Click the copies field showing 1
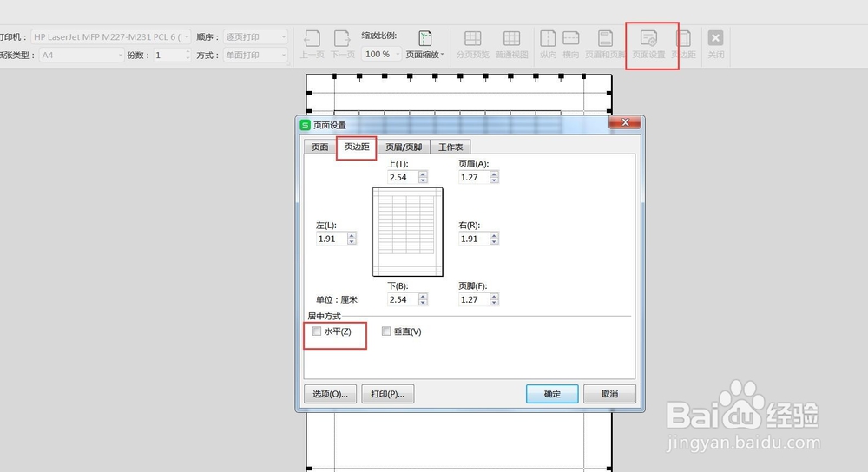Image resolution: width=868 pixels, height=472 pixels. coord(168,56)
